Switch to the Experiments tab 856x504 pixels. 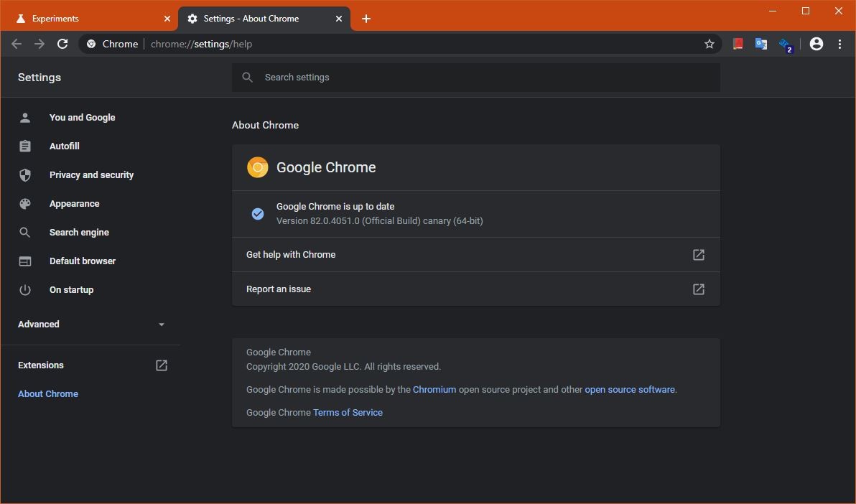89,19
